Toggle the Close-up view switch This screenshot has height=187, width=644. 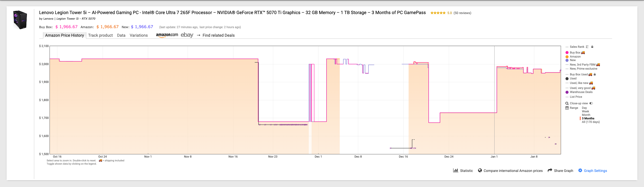(x=591, y=103)
